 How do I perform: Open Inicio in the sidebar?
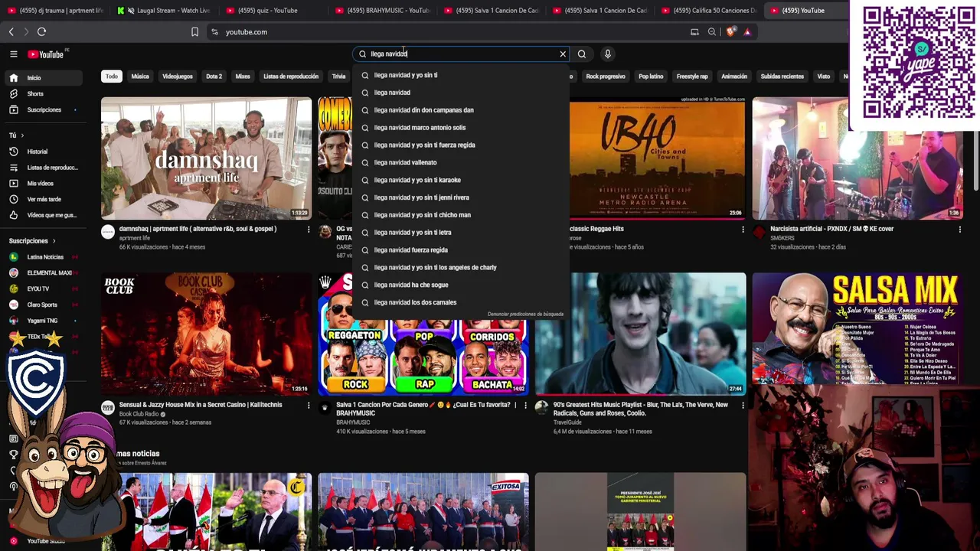43,77
